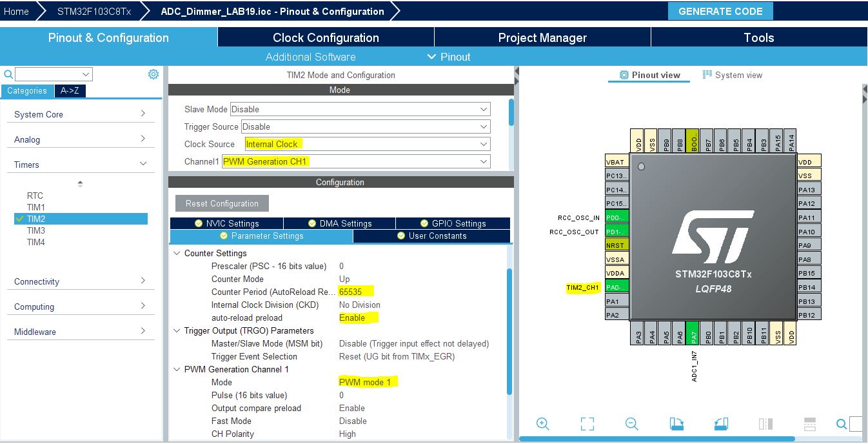The height and width of the screenshot is (444, 868).
Task: Click the peripheral search magnifier icon
Action: pos(8,74)
